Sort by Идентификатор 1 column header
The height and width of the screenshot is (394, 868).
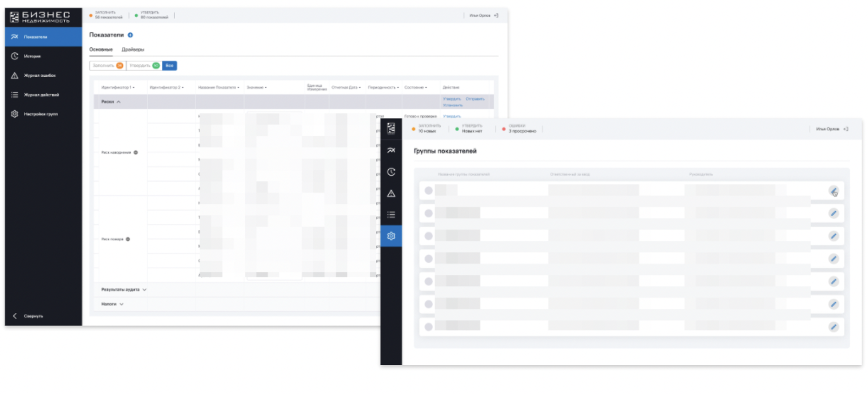point(117,88)
